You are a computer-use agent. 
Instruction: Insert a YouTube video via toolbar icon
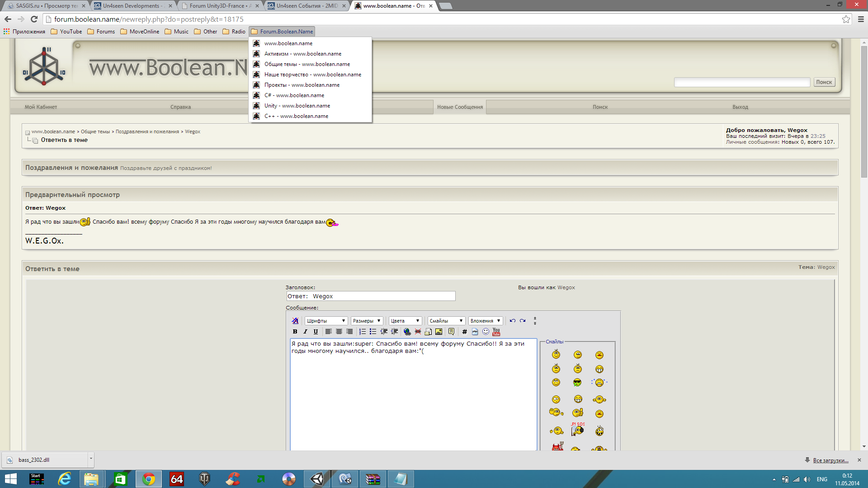tap(496, 332)
